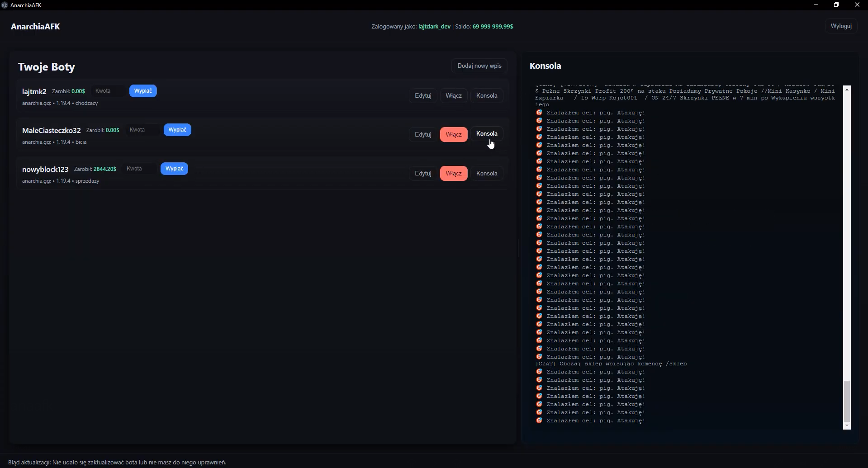The width and height of the screenshot is (868, 468).
Task: Toggle Włącz for nowyblock123 bot
Action: click(x=453, y=174)
